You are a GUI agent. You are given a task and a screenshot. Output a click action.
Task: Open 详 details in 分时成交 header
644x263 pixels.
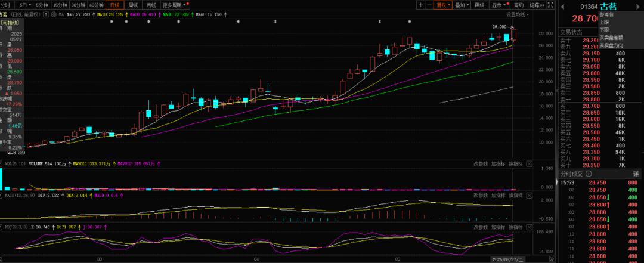636,174
